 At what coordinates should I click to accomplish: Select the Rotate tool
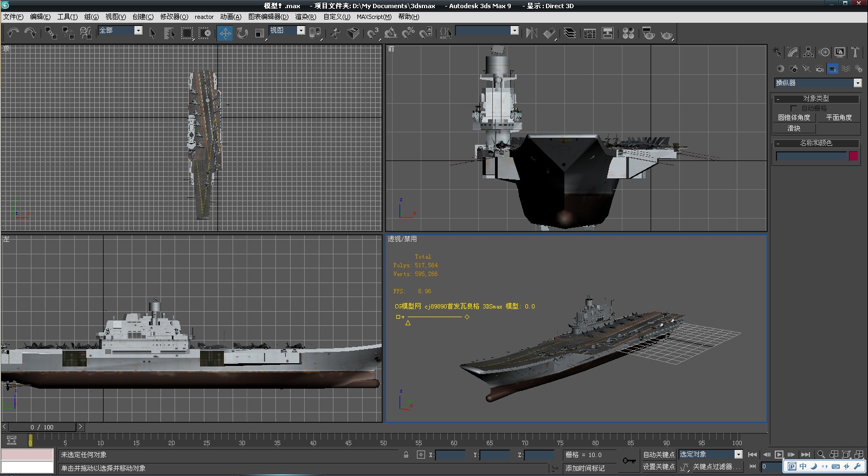(x=242, y=33)
